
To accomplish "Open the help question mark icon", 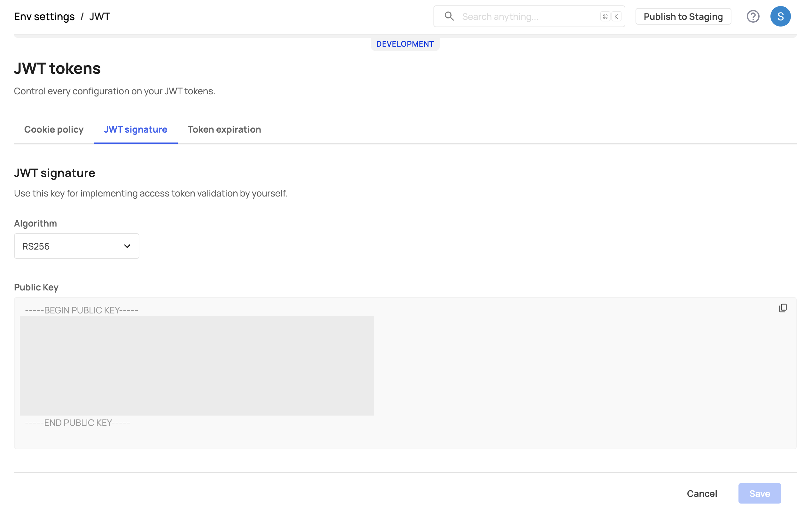I will 753,16.
